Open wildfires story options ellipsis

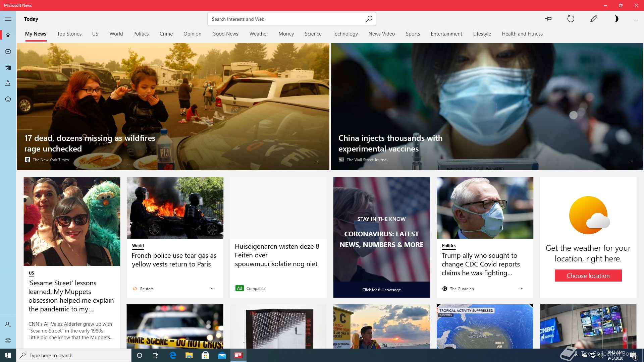click(x=317, y=161)
